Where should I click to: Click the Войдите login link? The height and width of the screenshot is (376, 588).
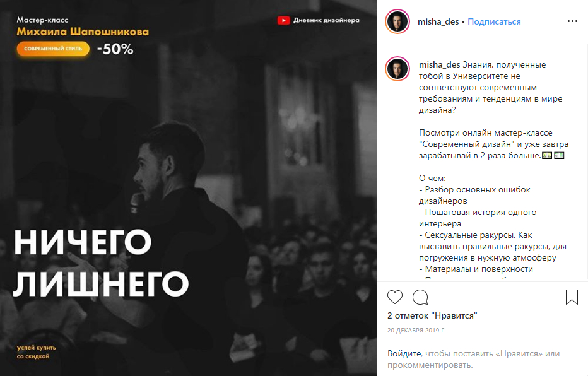(404, 353)
